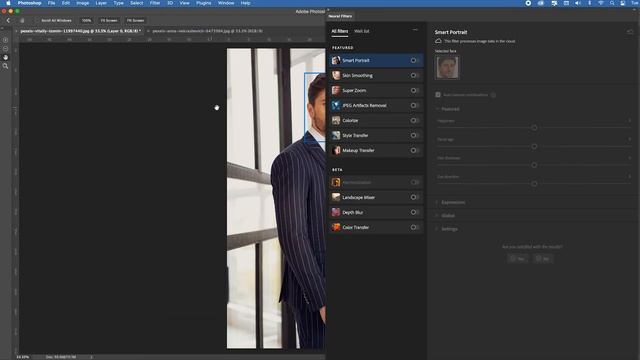The height and width of the screenshot is (360, 640).
Task: Click the Eye direction slider handle
Action: 534,184
